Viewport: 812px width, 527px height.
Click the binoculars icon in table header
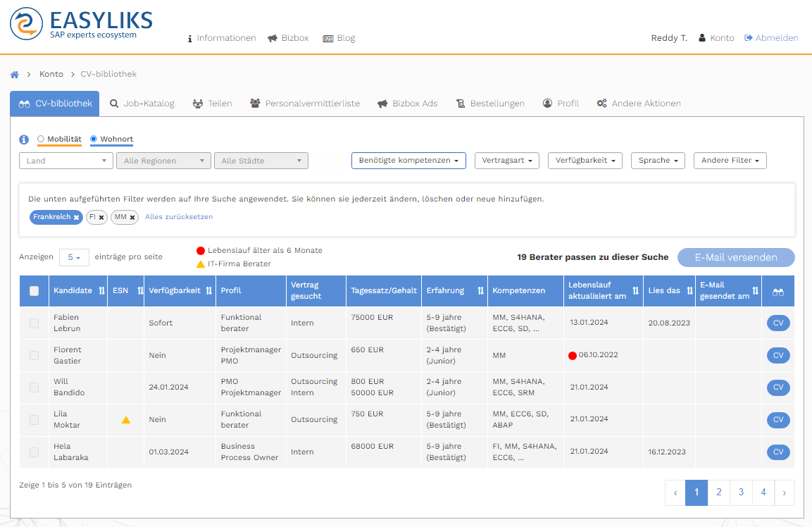click(x=777, y=291)
